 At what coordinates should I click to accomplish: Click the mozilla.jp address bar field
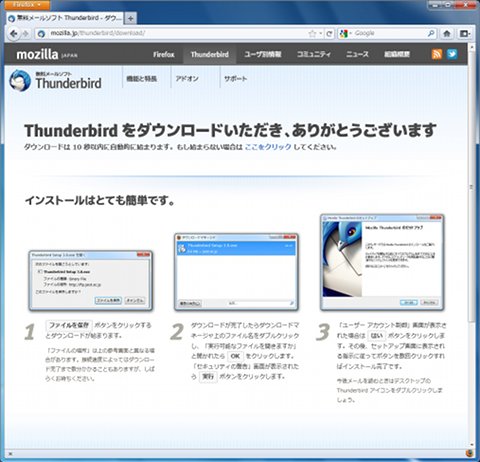177,33
